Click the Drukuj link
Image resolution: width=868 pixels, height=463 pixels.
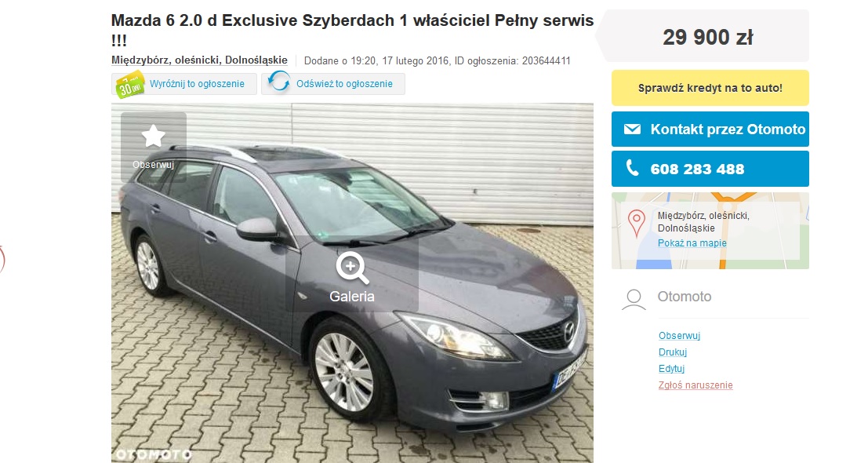coord(673,352)
